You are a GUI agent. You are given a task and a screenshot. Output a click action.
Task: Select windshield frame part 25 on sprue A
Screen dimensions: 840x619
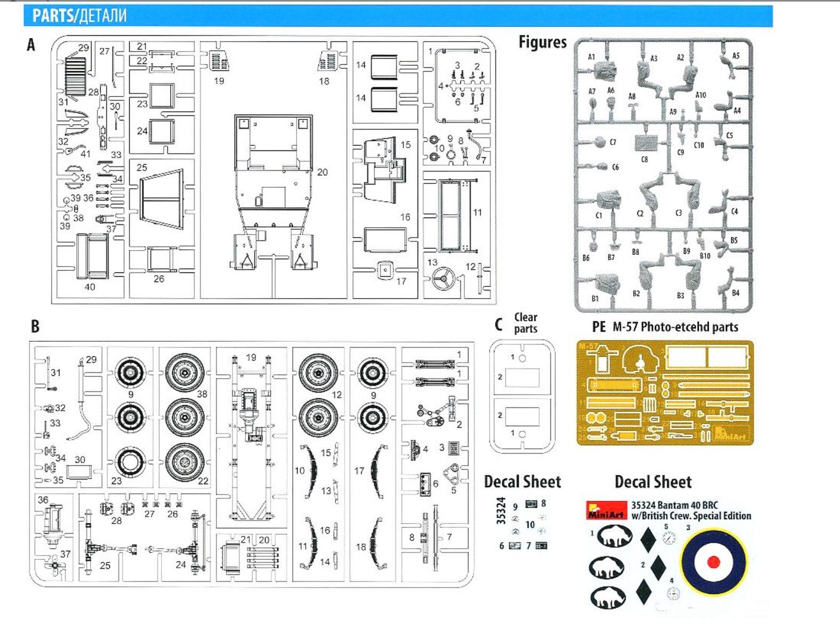(x=161, y=199)
